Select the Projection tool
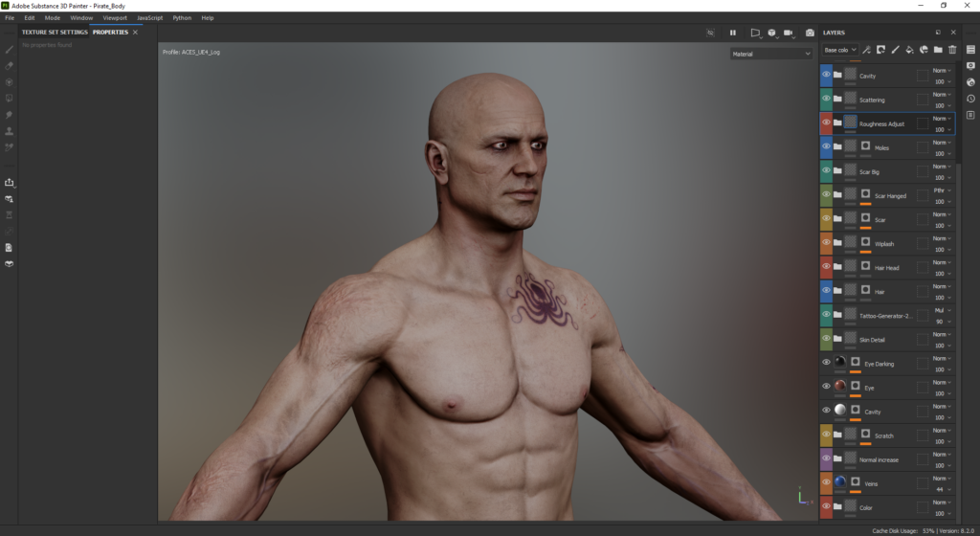Viewport: 980px width, 536px height. tap(10, 82)
